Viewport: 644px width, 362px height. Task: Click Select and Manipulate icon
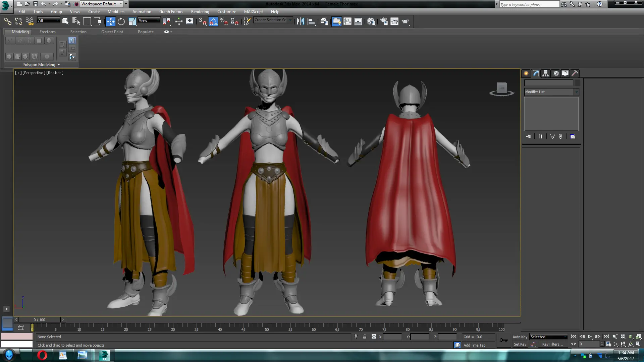point(179,21)
